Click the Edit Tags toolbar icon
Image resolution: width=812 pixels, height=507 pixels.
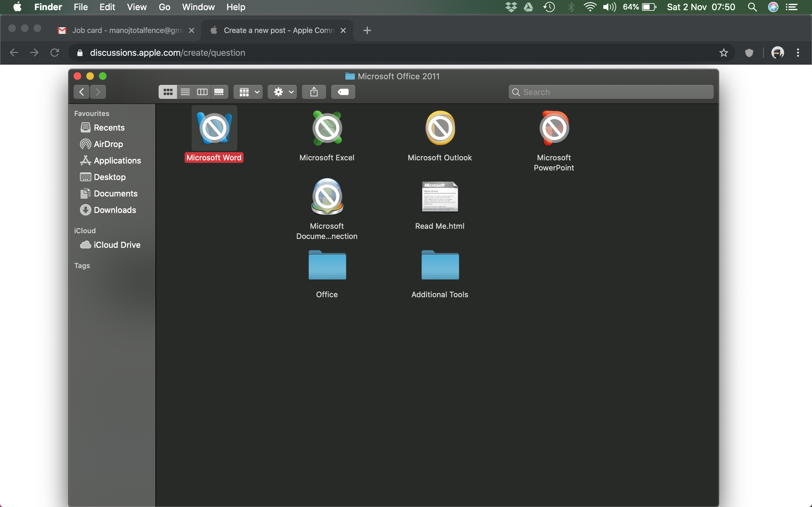pos(343,92)
